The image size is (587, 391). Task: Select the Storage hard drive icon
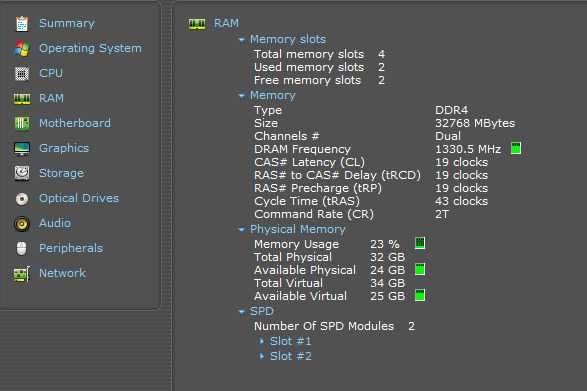(22, 173)
